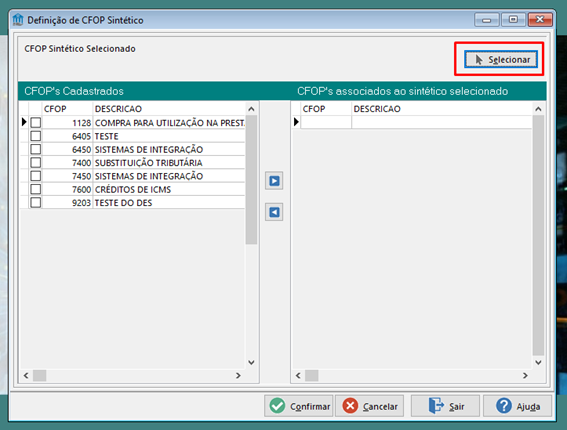This screenshot has width=567, height=430.
Task: Click the Sair button
Action: tap(446, 406)
